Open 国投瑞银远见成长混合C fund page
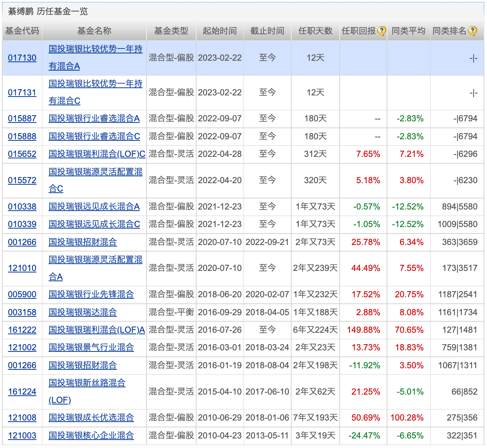The image size is (487, 448). pyautogui.click(x=94, y=224)
